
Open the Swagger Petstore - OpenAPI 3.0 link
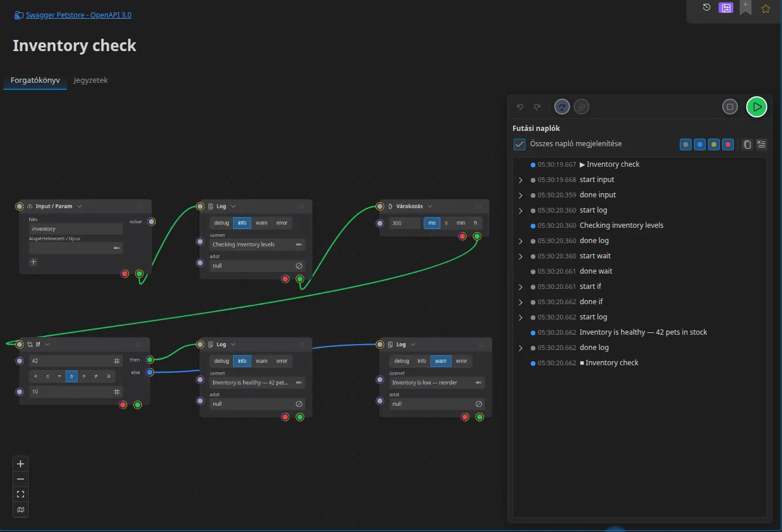click(79, 15)
